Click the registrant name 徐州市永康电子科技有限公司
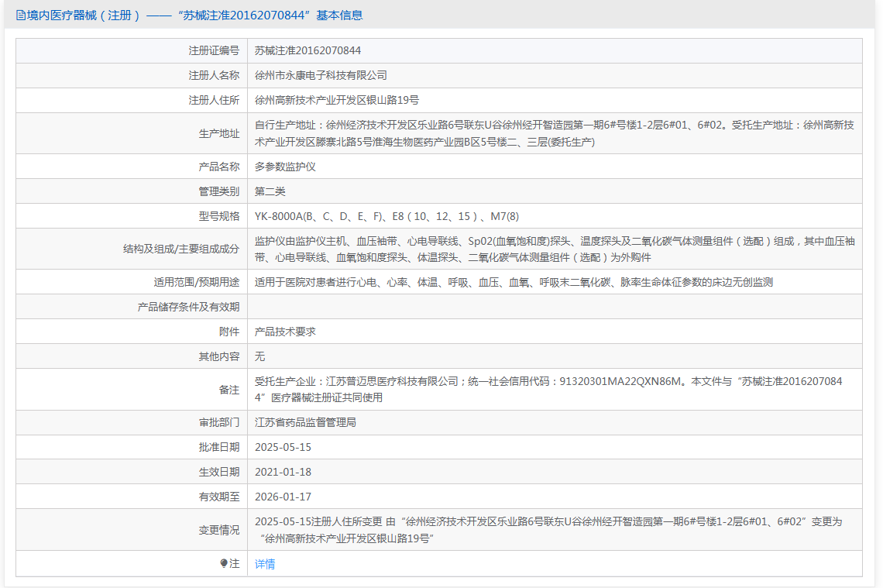The image size is (883, 588). point(321,75)
